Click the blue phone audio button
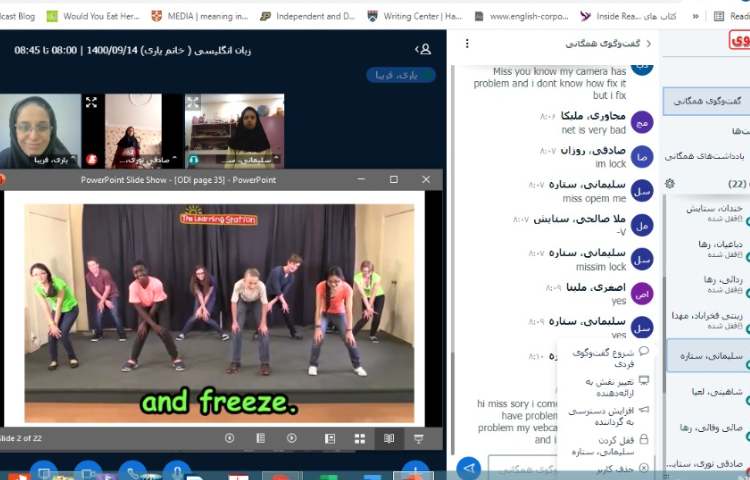Screen dimensions: 750x480 (x=132, y=470)
